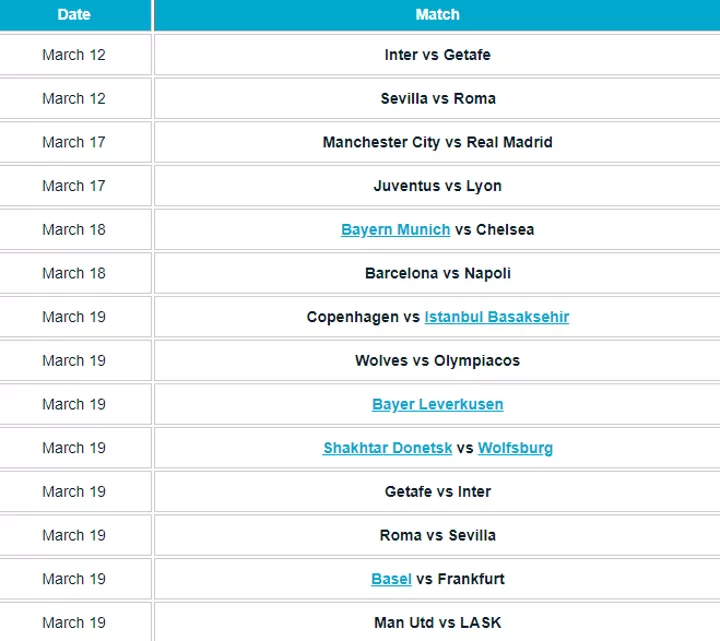
Task: Click the Juventus vs Lyon match
Action: tap(437, 186)
